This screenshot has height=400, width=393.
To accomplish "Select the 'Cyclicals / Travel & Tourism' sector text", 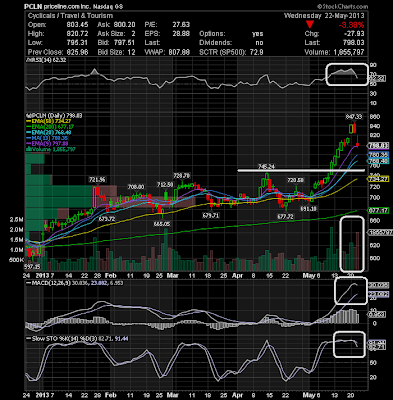I will [x=70, y=16].
